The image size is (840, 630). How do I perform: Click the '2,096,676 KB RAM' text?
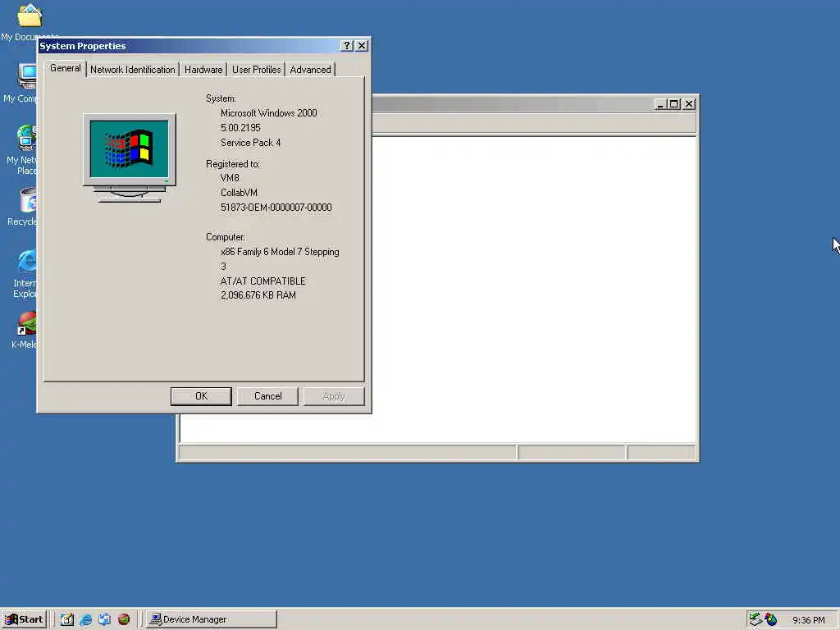(x=258, y=295)
